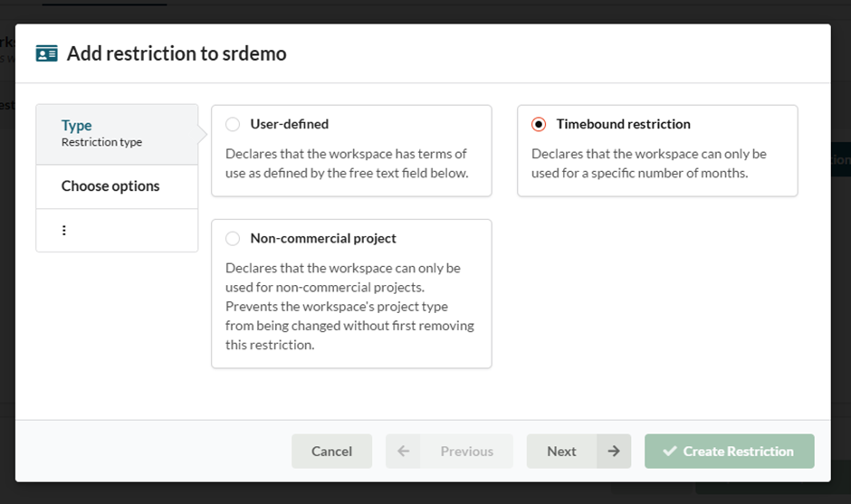Viewport: 851px width, 504px height.
Task: Click the Non-commercial project description paragraph
Action: (x=349, y=306)
